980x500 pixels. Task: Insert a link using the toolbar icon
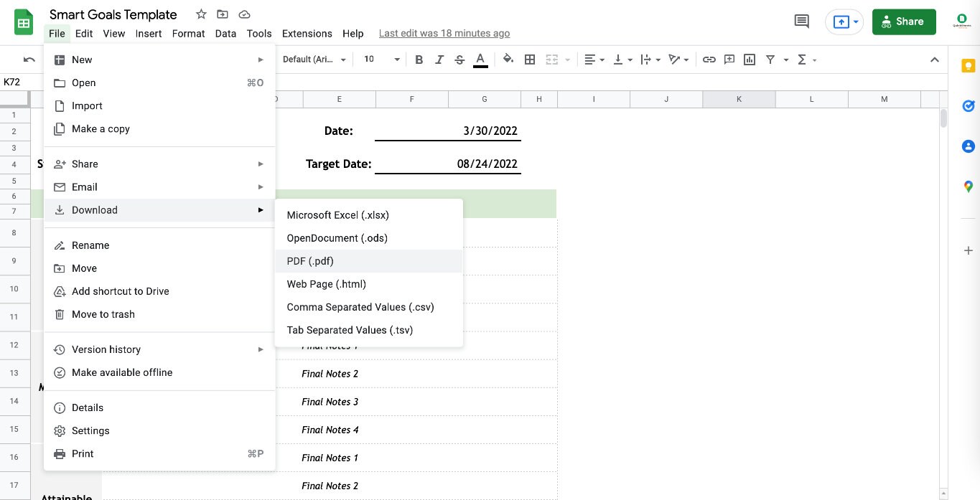pyautogui.click(x=709, y=59)
